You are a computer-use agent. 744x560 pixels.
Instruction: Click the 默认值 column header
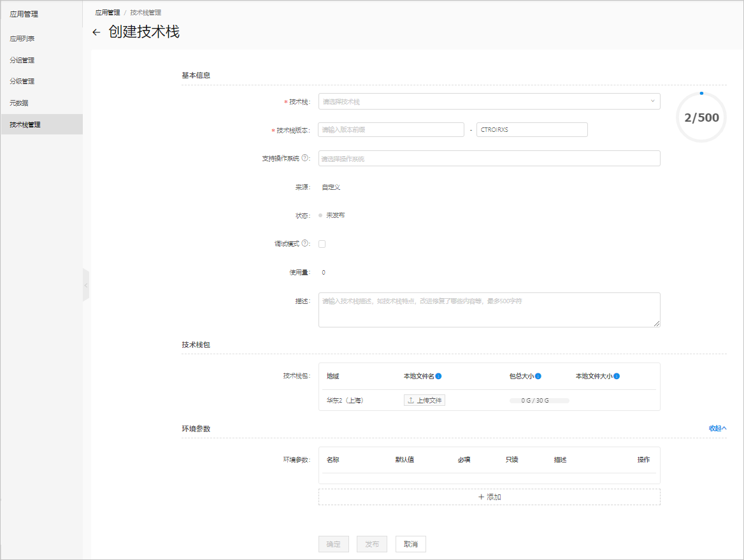pyautogui.click(x=404, y=460)
